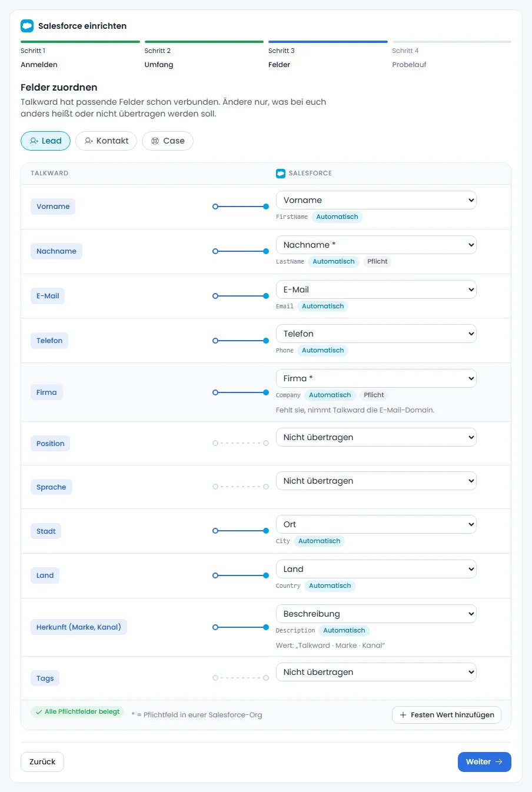Open the Vorname Salesforce field dropdown
The height and width of the screenshot is (792, 532).
click(x=376, y=200)
